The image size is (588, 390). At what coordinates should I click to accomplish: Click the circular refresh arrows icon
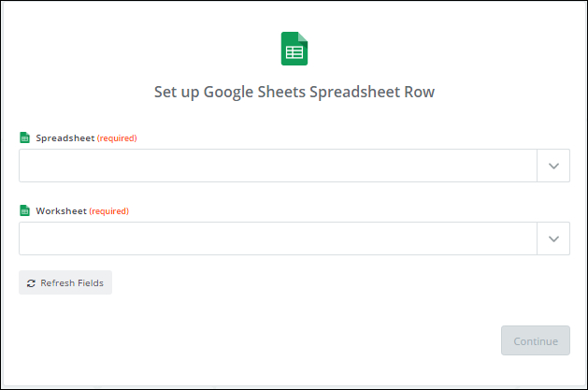(31, 282)
